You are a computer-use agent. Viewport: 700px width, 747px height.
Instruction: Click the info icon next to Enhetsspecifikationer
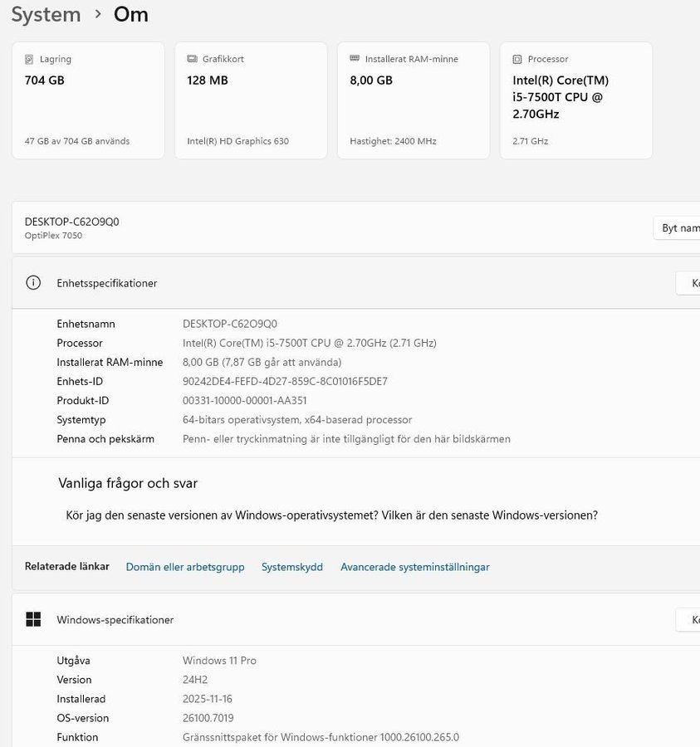pos(33,283)
